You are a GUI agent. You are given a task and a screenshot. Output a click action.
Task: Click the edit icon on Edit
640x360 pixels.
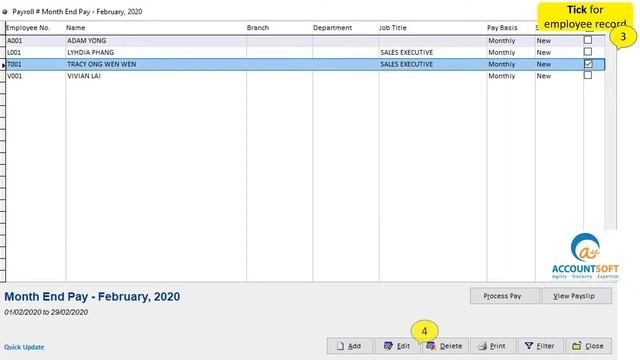pos(388,346)
